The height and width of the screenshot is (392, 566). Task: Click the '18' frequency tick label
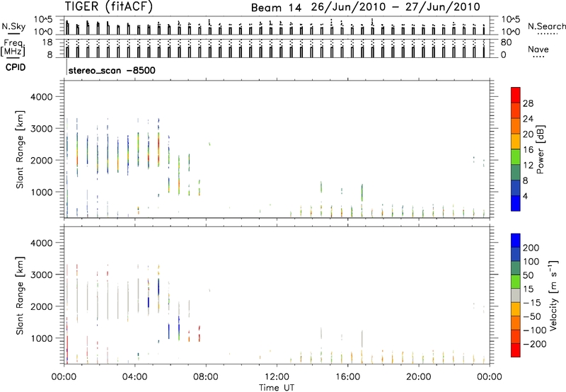(47, 42)
